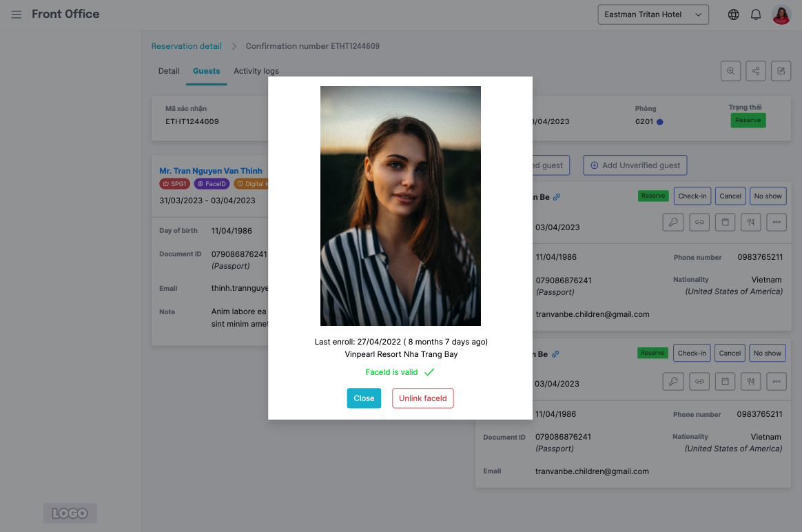Close the FaceID dialog

(x=364, y=398)
